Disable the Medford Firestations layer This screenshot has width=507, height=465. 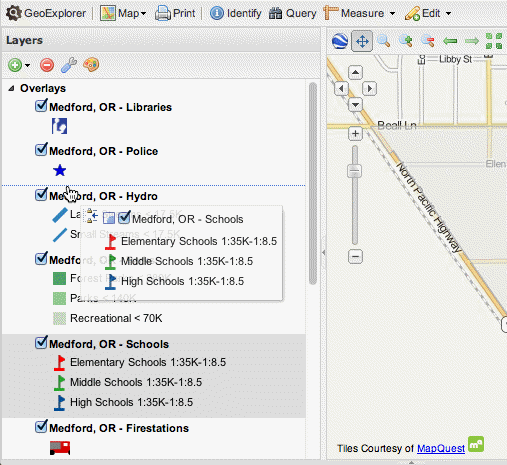pyautogui.click(x=41, y=426)
